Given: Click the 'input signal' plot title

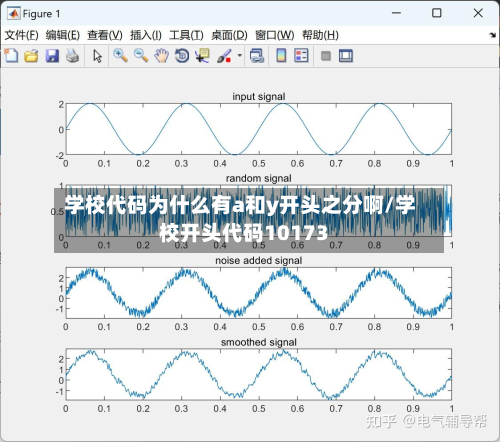Looking at the screenshot, I should tap(259, 96).
